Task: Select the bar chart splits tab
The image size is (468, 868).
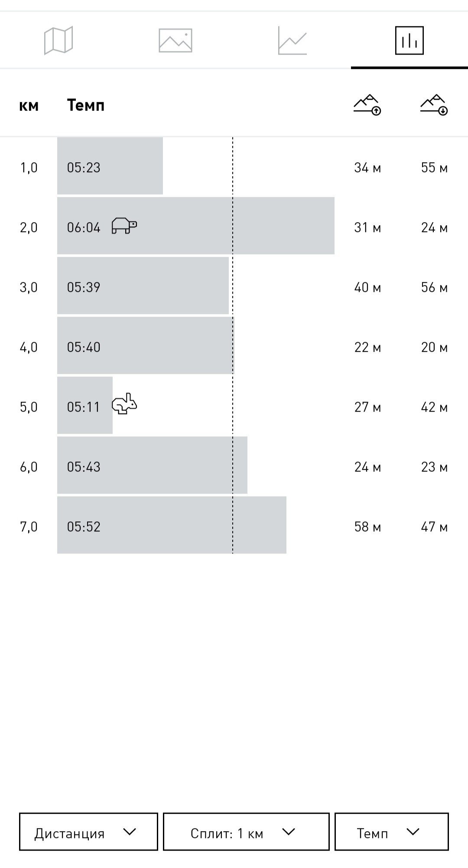Action: [x=409, y=40]
